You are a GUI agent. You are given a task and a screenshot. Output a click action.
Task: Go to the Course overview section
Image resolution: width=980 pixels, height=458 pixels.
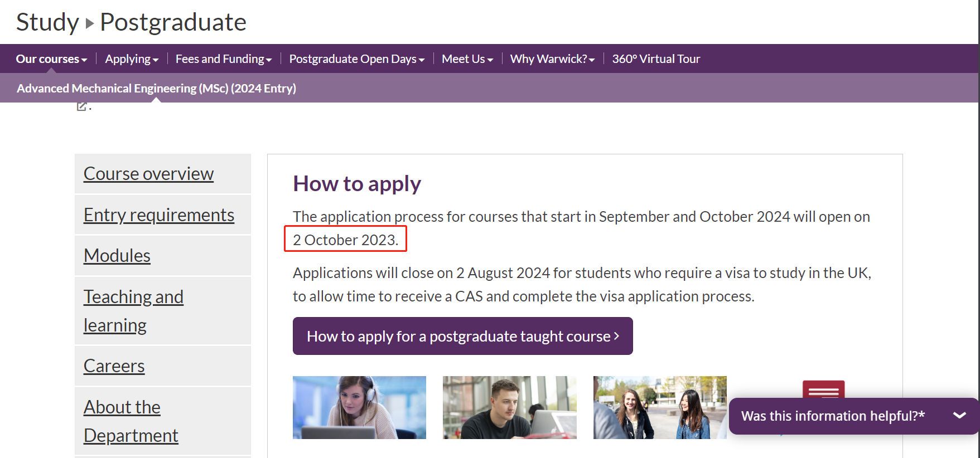point(148,174)
